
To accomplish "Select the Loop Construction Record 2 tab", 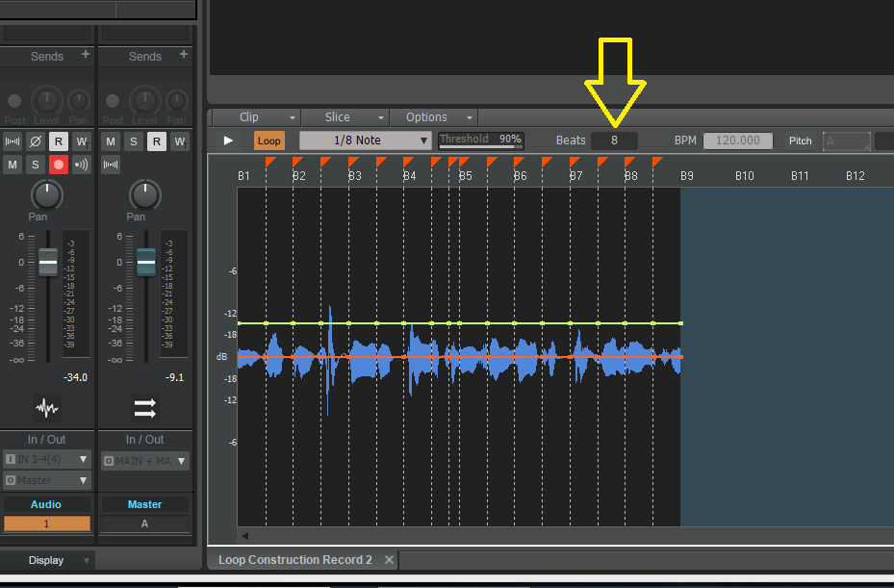I will tap(295, 559).
